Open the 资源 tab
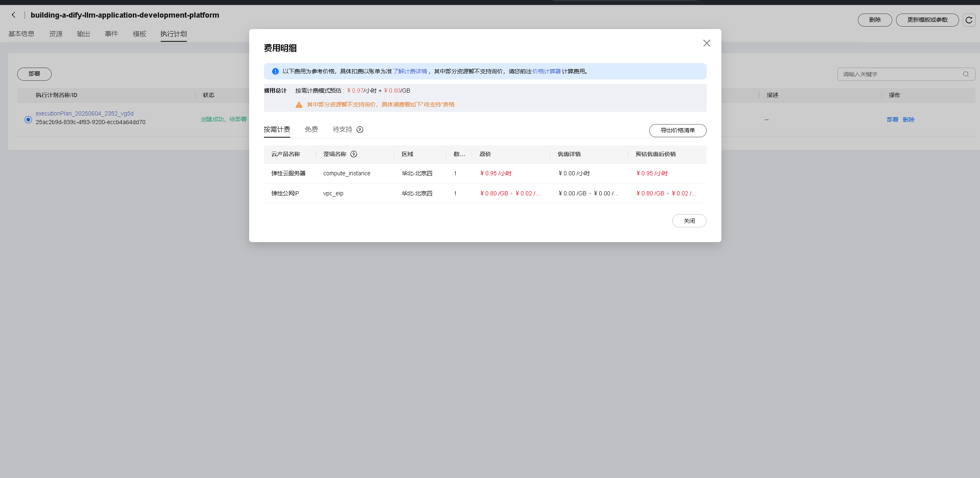The image size is (980, 478). tap(56, 34)
